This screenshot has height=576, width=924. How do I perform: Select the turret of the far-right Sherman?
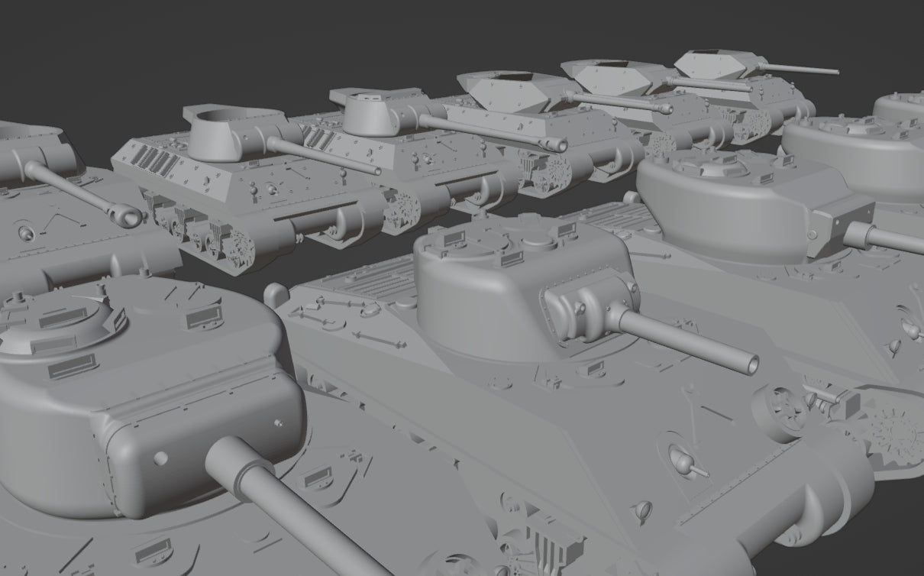[x=733, y=199]
